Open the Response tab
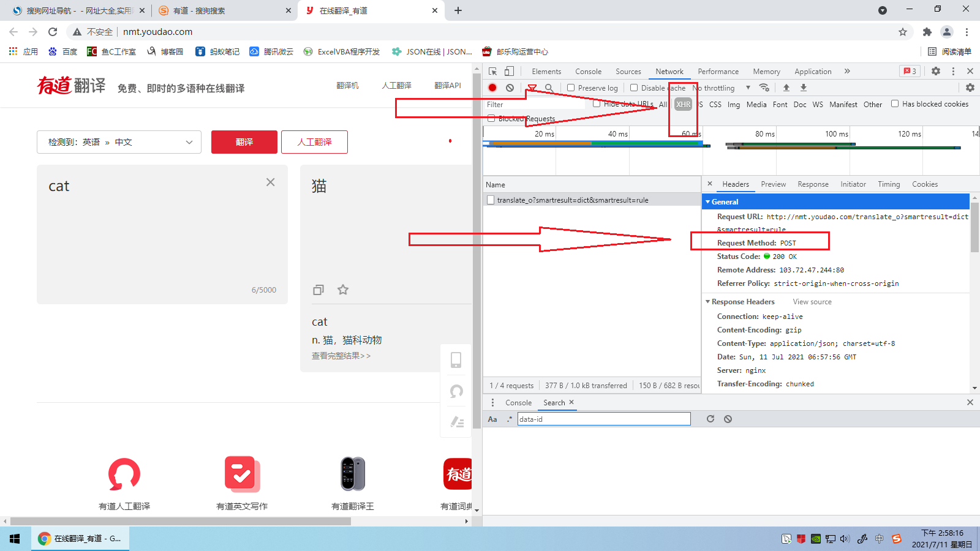Image resolution: width=980 pixels, height=551 pixels. point(813,184)
